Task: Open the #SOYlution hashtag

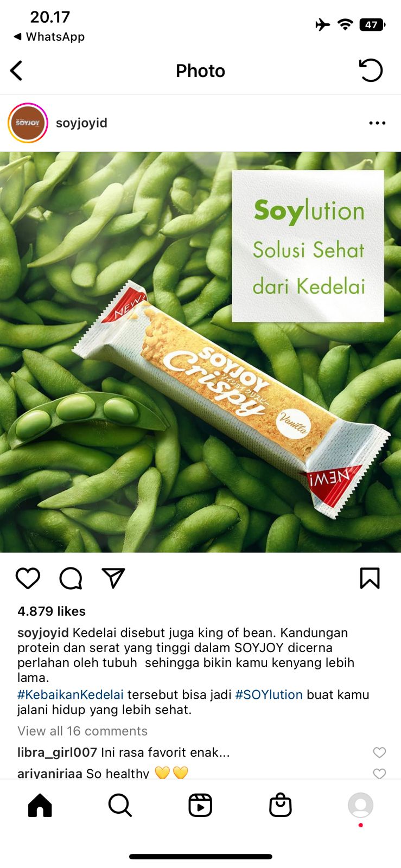Action: (x=269, y=694)
